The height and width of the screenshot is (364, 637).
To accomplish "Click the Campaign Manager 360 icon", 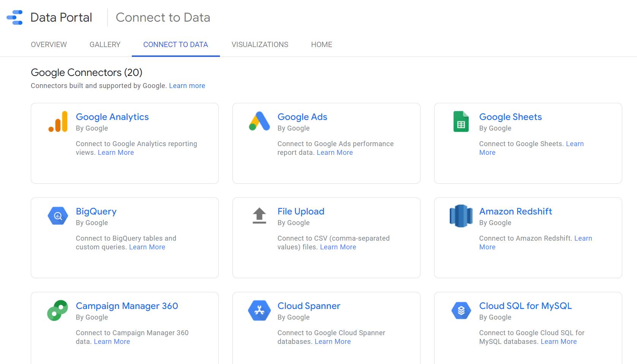I will [x=58, y=310].
